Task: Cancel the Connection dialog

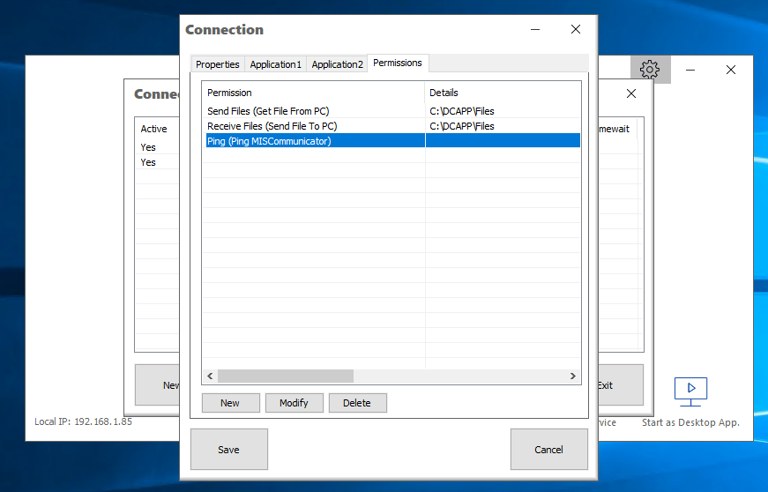Action: [549, 449]
